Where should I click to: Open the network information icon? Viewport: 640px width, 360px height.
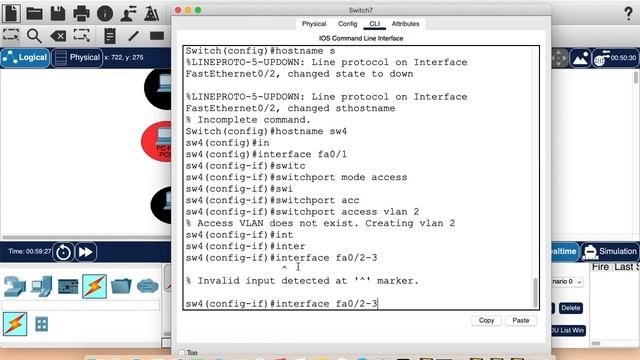pyautogui.click(x=105, y=13)
